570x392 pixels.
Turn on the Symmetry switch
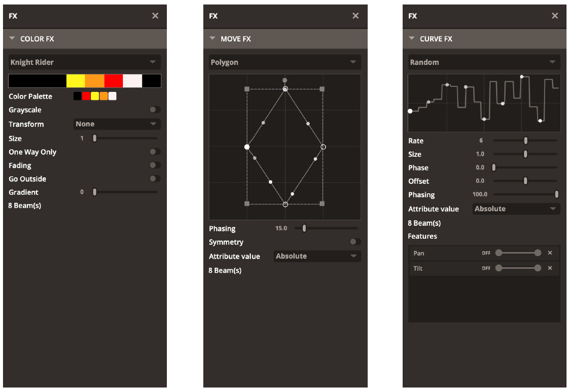click(x=355, y=242)
